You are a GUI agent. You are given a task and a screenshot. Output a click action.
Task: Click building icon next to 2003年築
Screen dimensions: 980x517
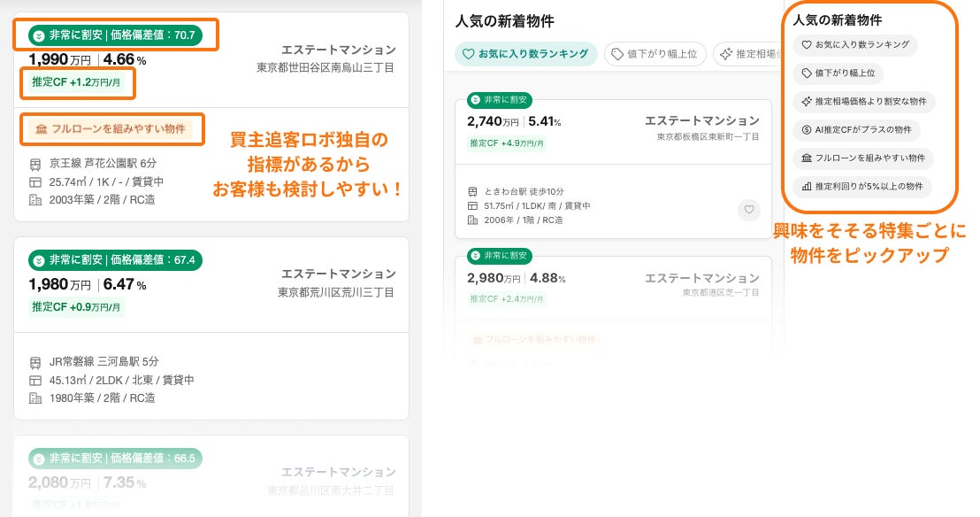[35, 199]
